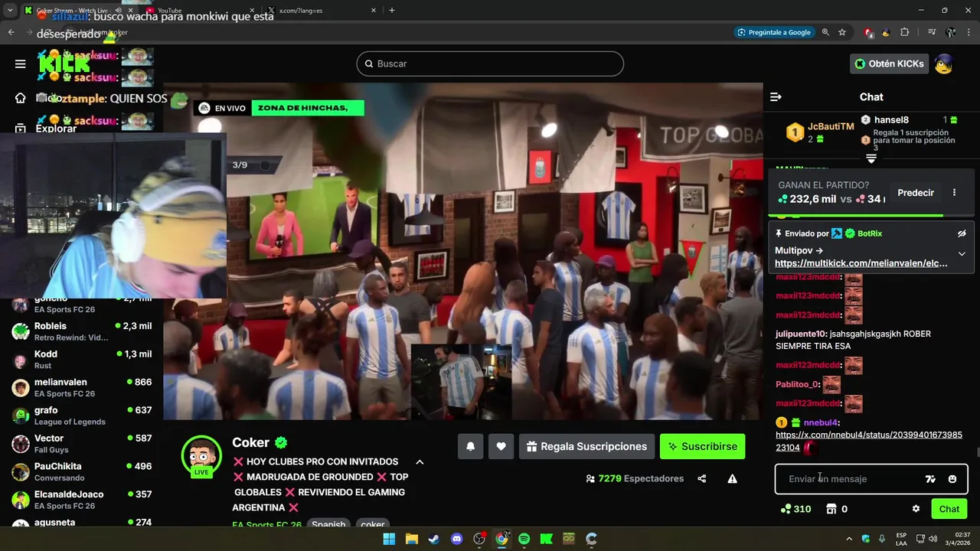Open the x.com nnebul4 status link

click(869, 442)
